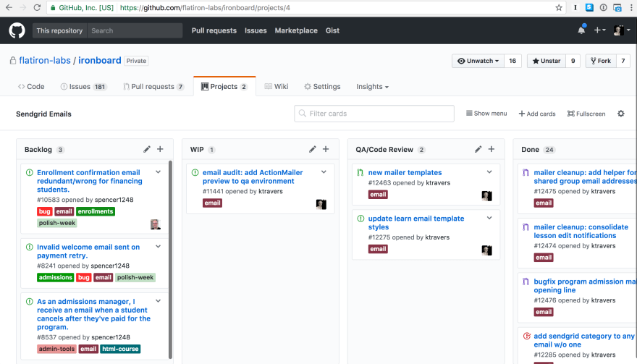Expand menu on new mailer templates card
Screen dimensions: 637x364
tap(489, 172)
